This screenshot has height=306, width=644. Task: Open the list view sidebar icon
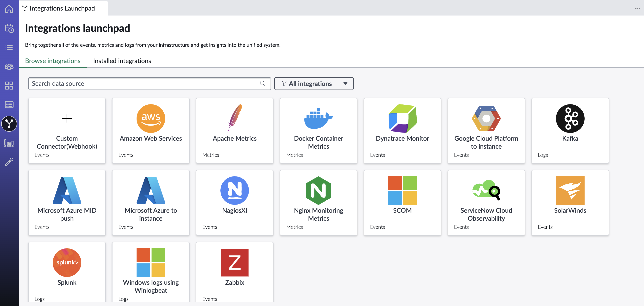[x=9, y=47]
